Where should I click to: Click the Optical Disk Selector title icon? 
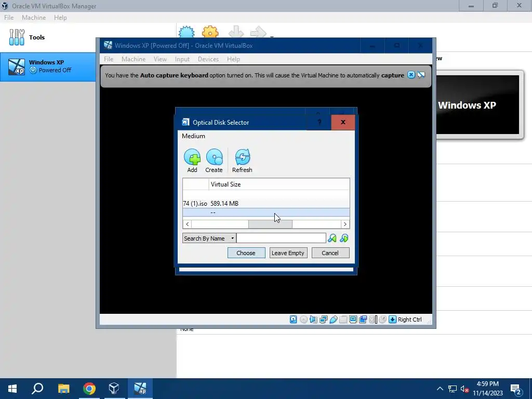click(x=185, y=122)
